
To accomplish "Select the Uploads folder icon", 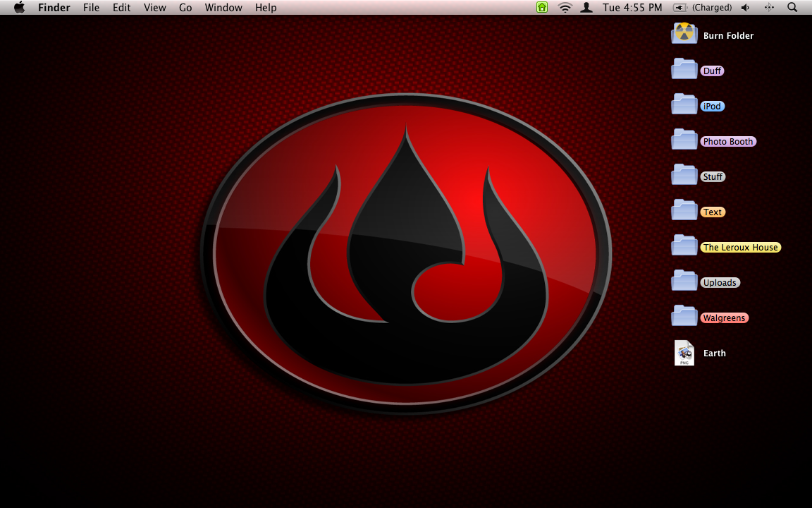I will click(684, 280).
